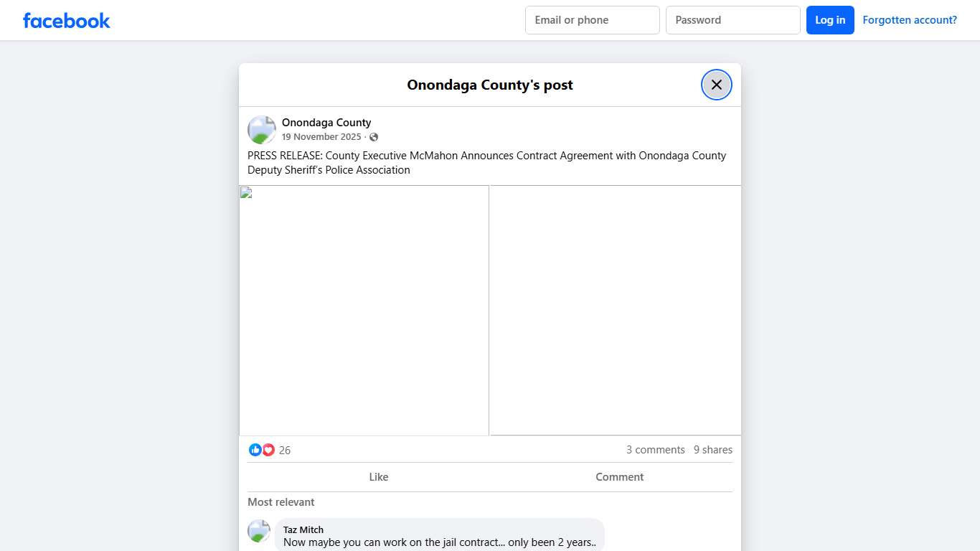Click the globe audience icon under the post date
Screen dimensions: 980x551
(x=373, y=136)
